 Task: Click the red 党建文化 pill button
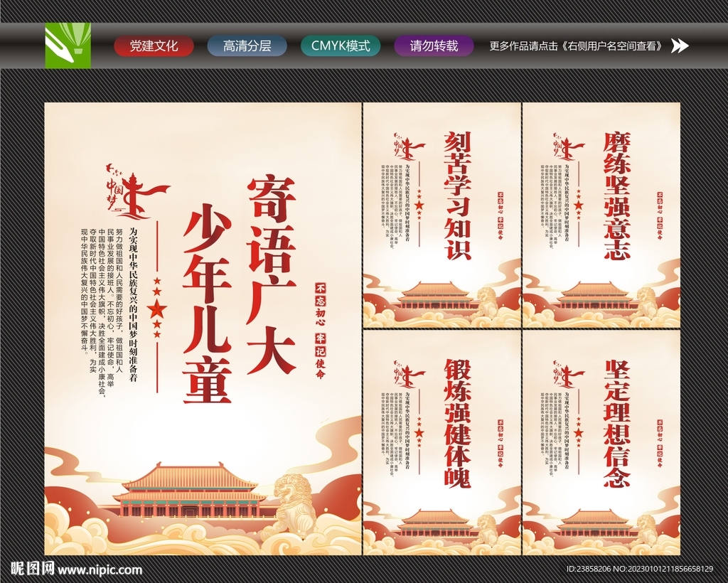click(x=154, y=46)
